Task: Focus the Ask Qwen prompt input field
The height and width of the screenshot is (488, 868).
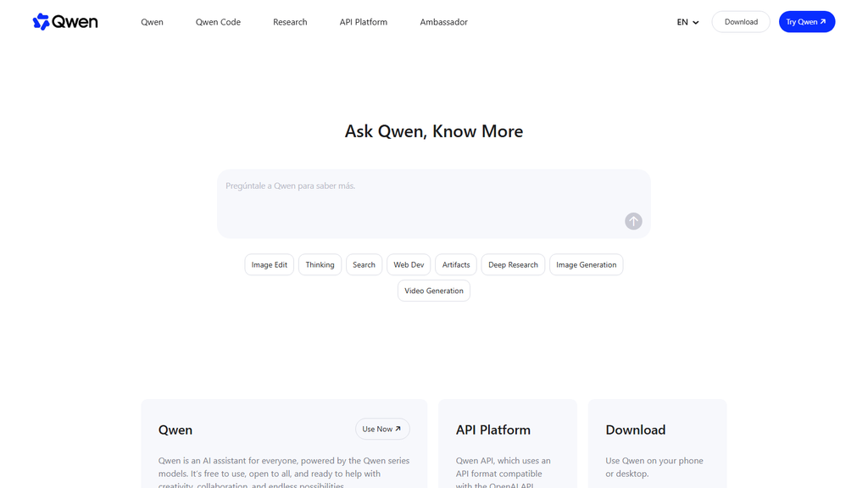Action: coord(433,203)
